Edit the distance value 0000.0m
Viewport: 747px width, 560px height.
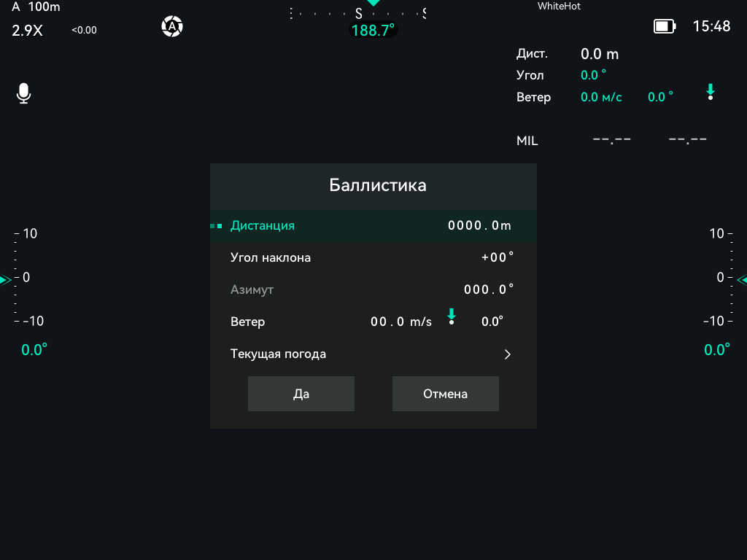pyautogui.click(x=479, y=225)
